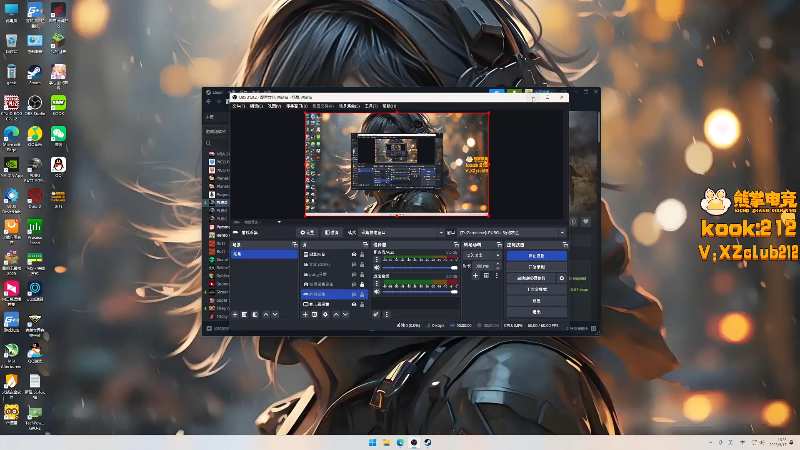The width and height of the screenshot is (800, 450).
Task: Configure virtual camera gear icon
Action: 562,278
